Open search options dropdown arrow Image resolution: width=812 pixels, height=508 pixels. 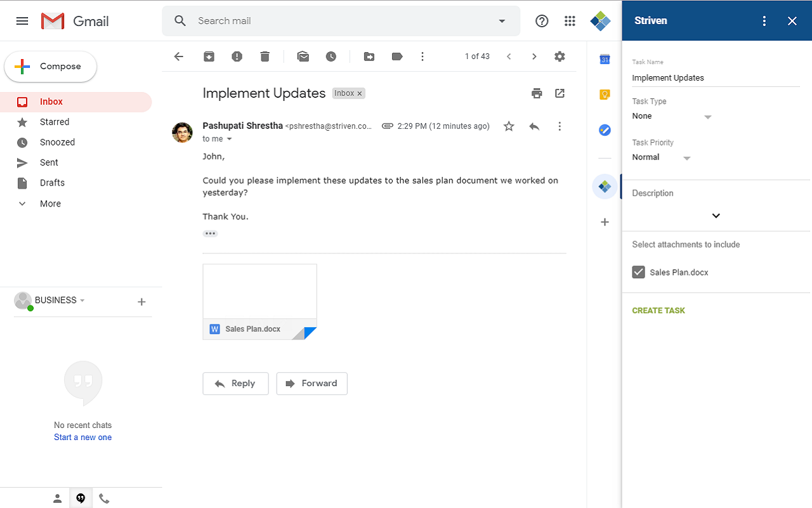[x=502, y=21]
